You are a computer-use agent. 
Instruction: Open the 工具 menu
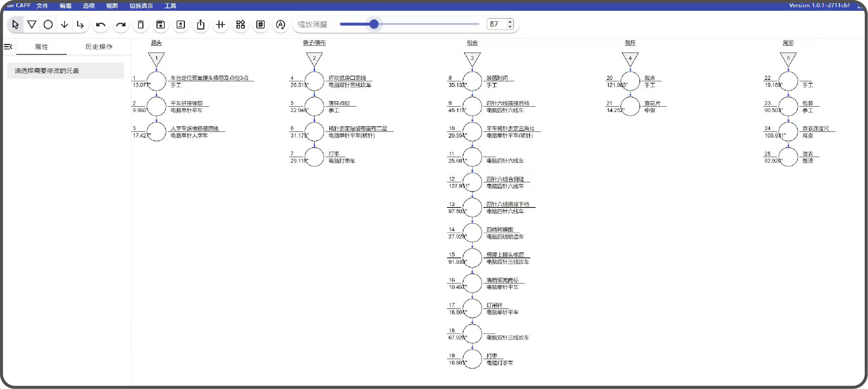170,6
